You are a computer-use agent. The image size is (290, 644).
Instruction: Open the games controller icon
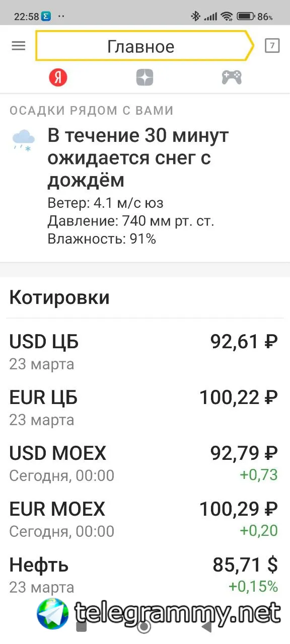pyautogui.click(x=232, y=77)
